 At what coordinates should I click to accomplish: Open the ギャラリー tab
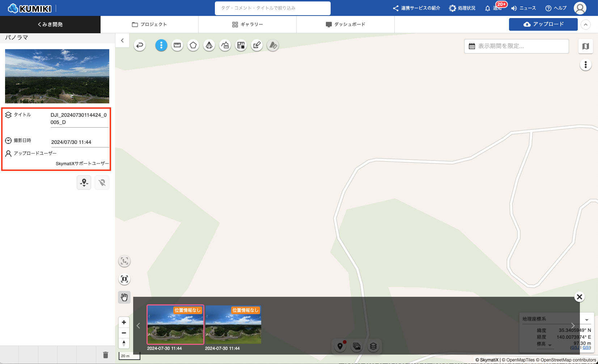[247, 25]
